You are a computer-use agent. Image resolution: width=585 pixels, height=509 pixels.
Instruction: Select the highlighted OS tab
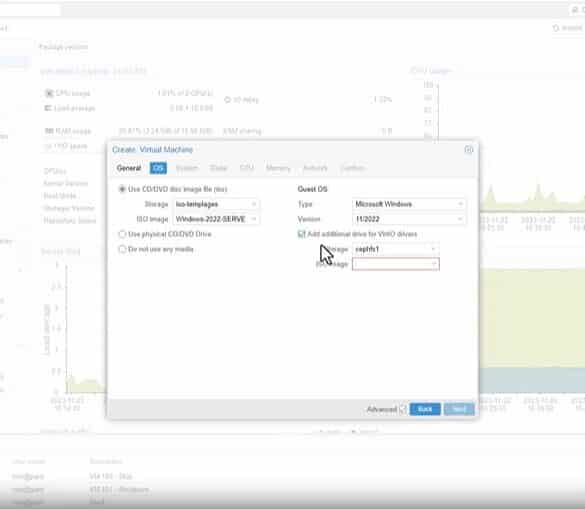pos(158,168)
